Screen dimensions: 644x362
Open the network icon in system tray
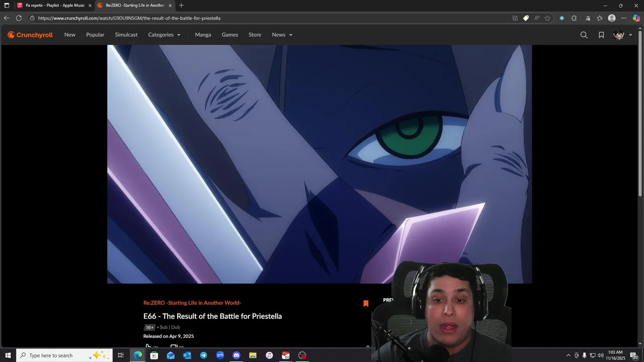pyautogui.click(x=593, y=355)
